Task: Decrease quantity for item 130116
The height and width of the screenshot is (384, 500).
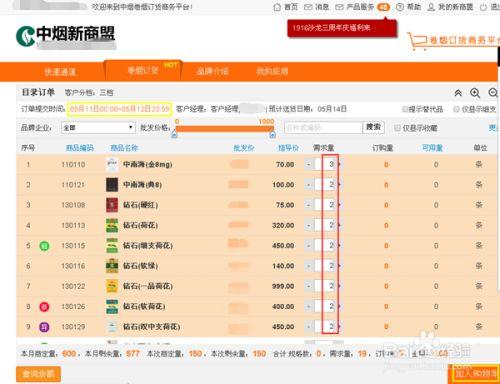Action: click(x=309, y=266)
